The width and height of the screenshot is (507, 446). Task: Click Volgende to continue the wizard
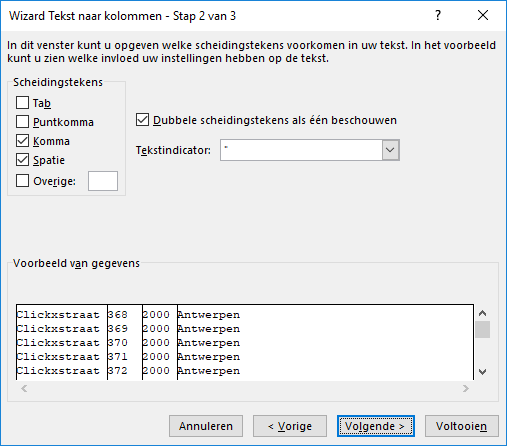click(x=376, y=426)
